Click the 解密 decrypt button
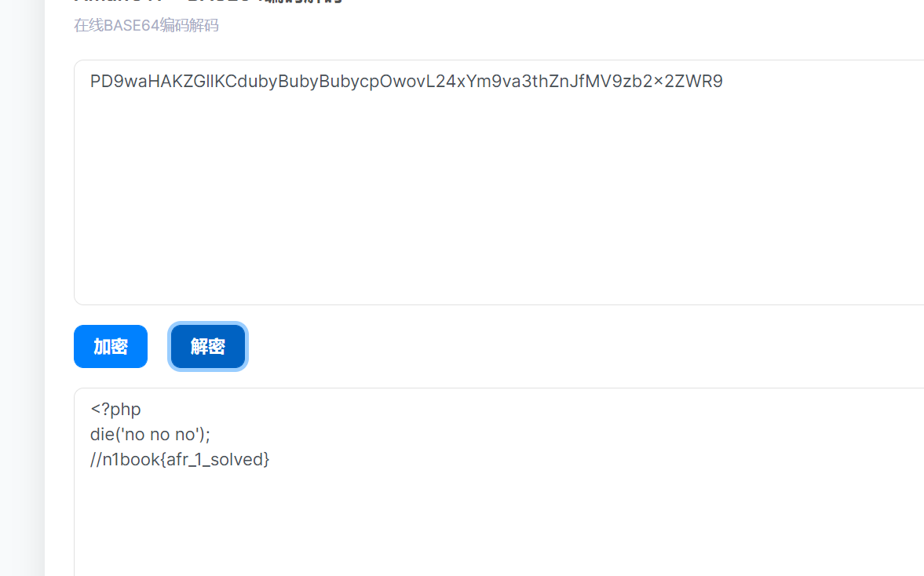This screenshot has width=924, height=576. pyautogui.click(x=207, y=346)
